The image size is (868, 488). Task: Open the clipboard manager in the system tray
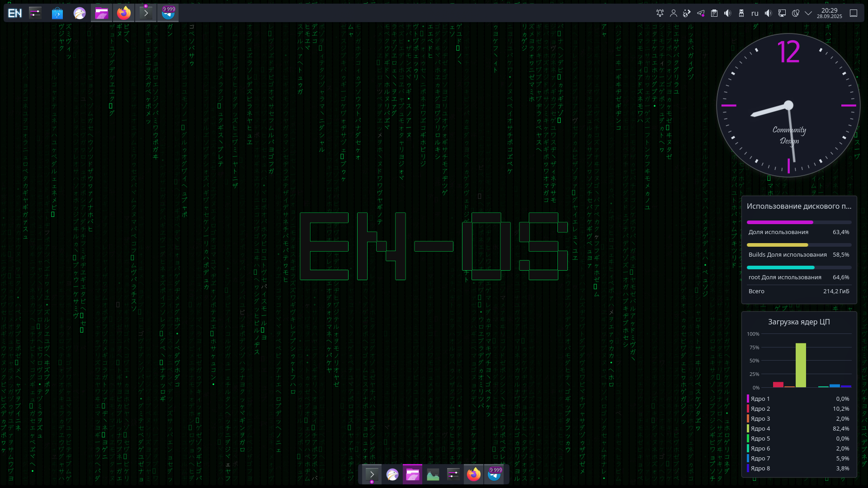point(714,13)
